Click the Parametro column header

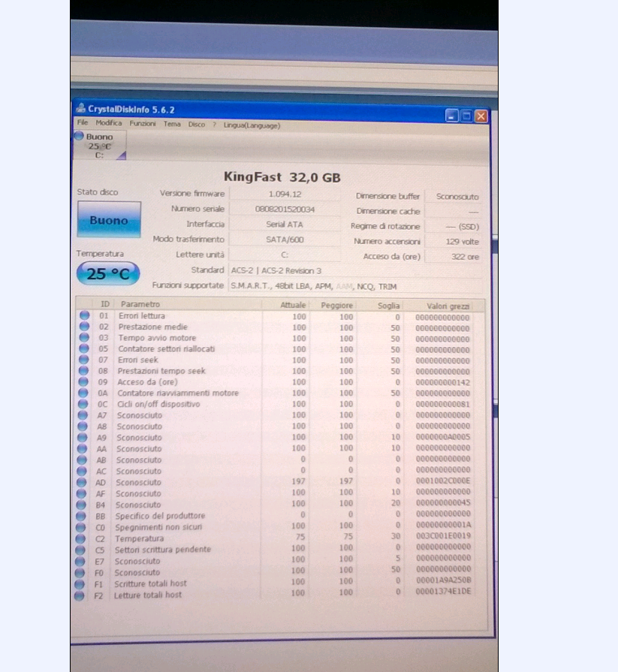[188, 304]
